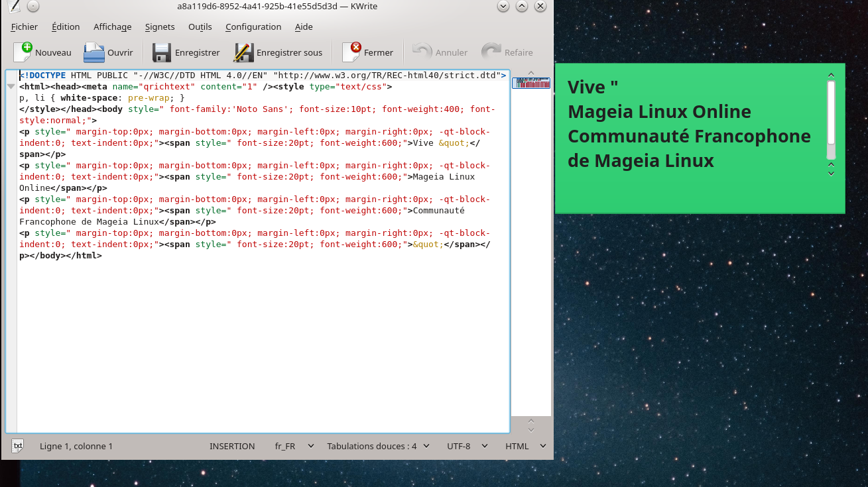The height and width of the screenshot is (487, 868).
Task: Click upper minimap arrow at editor bottom
Action: pos(531,421)
